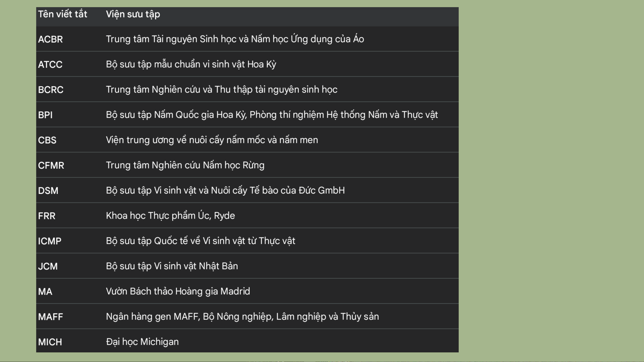The height and width of the screenshot is (362, 644).
Task: Select the BPI abbreviation cell
Action: 45,115
